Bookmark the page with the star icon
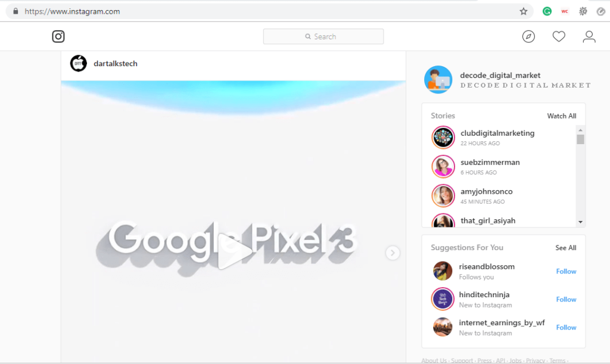 pyautogui.click(x=524, y=11)
